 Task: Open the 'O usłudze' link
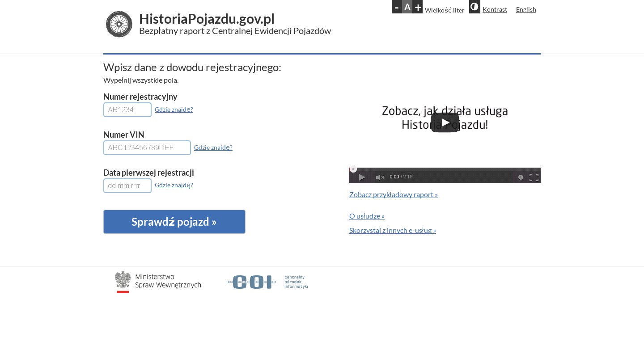point(367,216)
